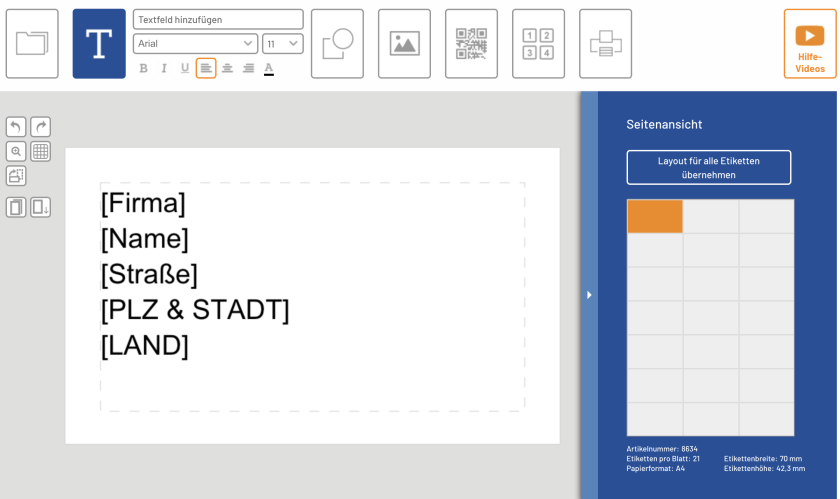Select the Text tool T button
The image size is (840, 499).
99,43
